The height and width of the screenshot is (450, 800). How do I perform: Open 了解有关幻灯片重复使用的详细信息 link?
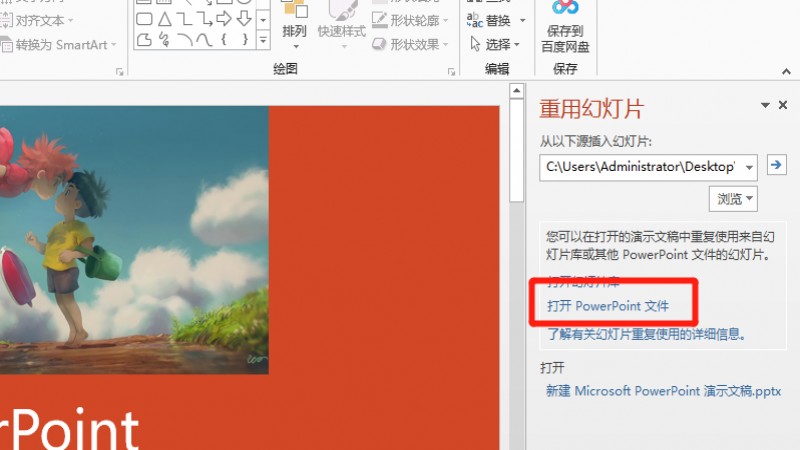646,334
